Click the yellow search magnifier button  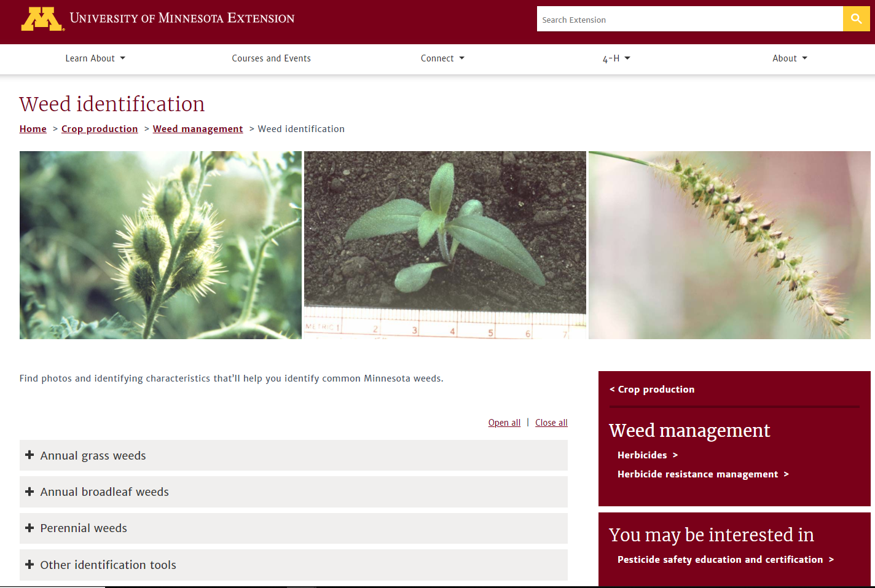click(x=856, y=19)
